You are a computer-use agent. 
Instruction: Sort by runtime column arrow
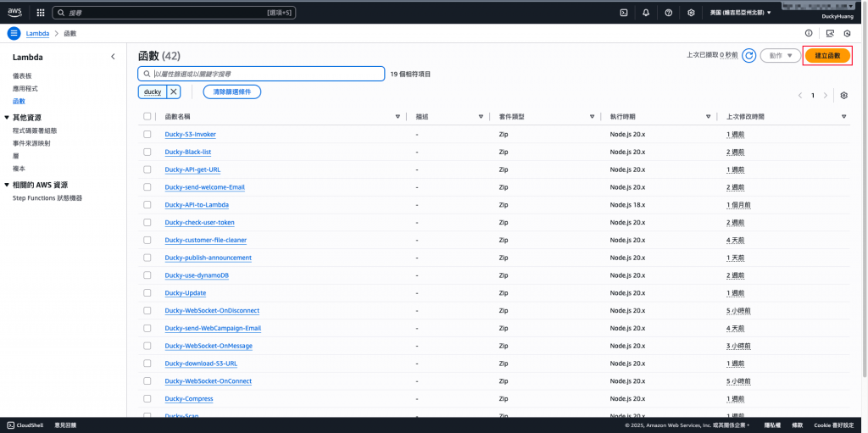click(708, 117)
